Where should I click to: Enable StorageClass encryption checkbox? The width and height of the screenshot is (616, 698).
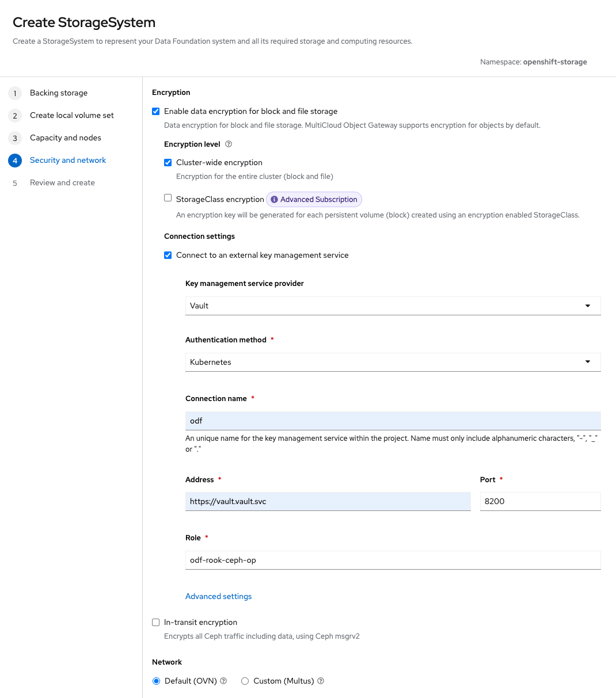pos(168,198)
